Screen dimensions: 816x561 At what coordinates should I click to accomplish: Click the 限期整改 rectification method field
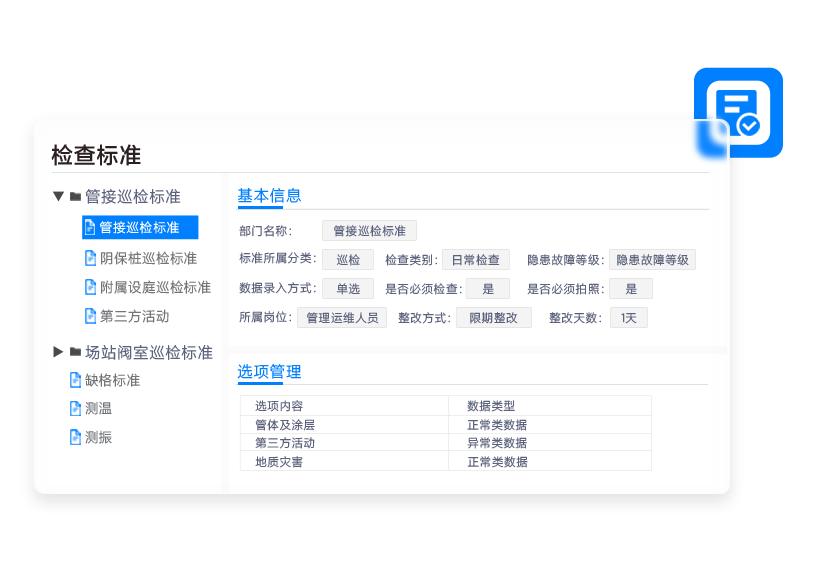pyautogui.click(x=493, y=318)
